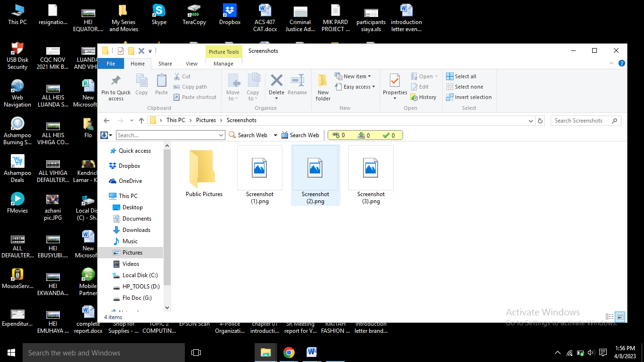Click the ribbon Help question mark
Image resolution: width=644 pixels, height=362 pixels.
622,63
